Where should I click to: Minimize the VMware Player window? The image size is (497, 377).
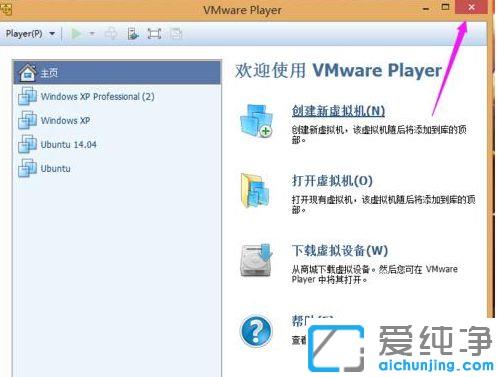(426, 8)
